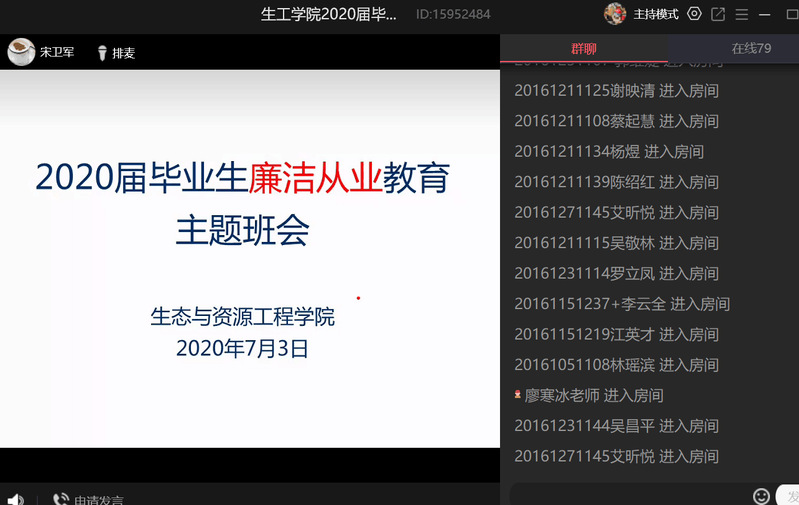Click the host avatar next to 主持模式
The image size is (799, 505).
[x=615, y=14]
